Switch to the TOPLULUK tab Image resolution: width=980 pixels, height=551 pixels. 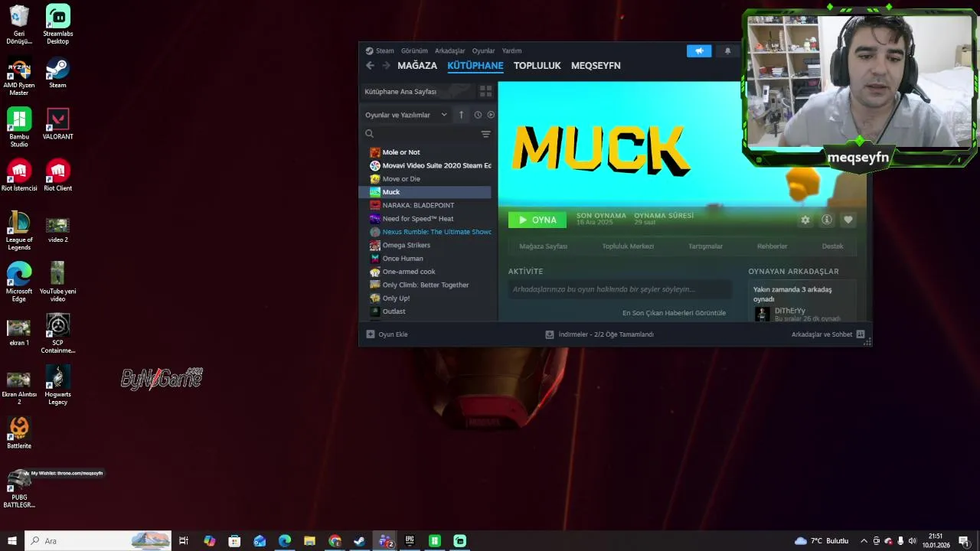pos(537,66)
